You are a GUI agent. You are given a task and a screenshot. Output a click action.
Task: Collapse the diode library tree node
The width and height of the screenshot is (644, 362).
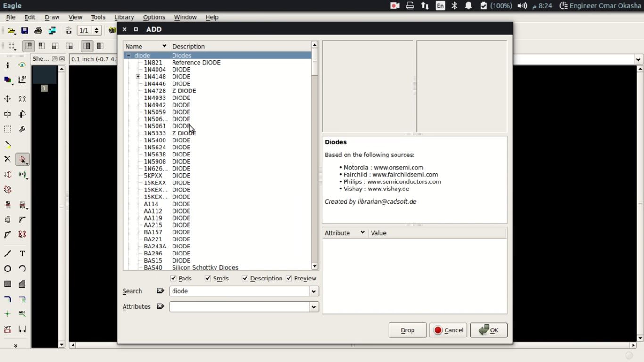point(128,55)
